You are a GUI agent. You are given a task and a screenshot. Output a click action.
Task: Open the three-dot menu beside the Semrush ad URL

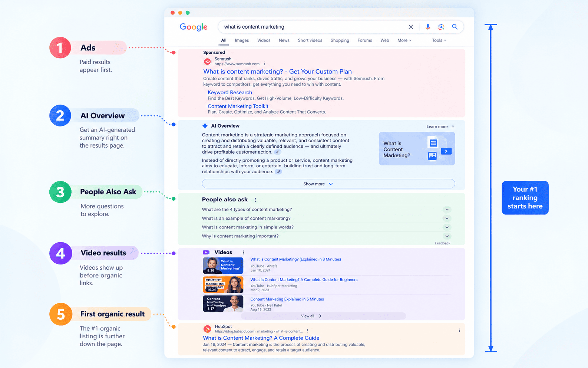point(265,64)
